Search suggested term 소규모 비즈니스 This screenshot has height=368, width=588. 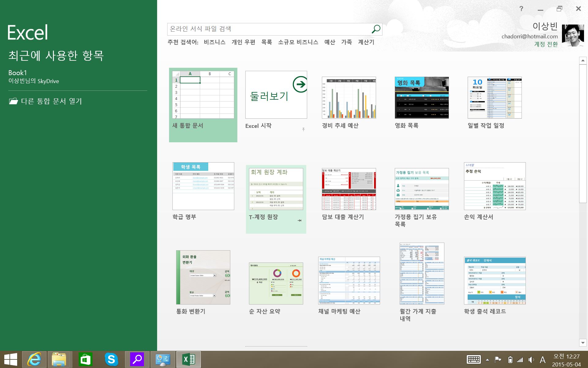point(298,42)
